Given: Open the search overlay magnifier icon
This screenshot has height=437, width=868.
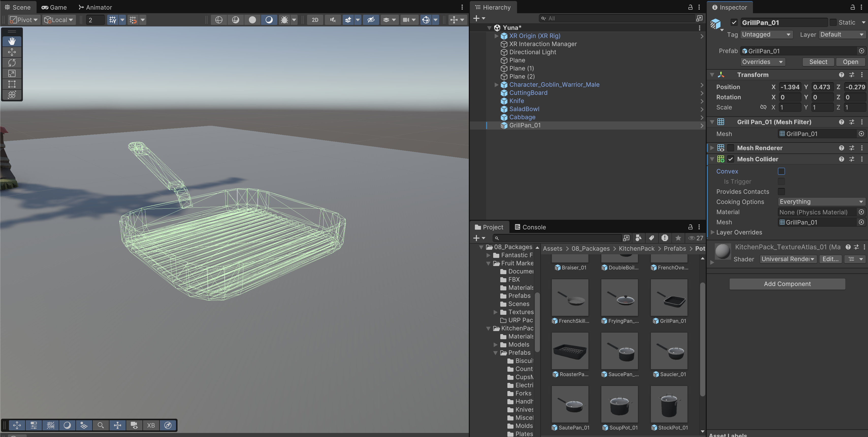Looking at the screenshot, I should click(x=100, y=425).
